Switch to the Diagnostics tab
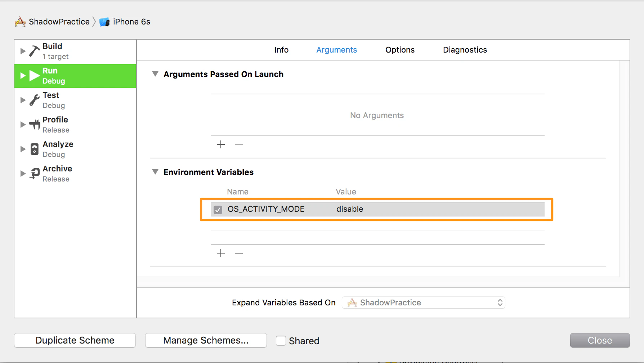The width and height of the screenshot is (644, 363). point(465,50)
